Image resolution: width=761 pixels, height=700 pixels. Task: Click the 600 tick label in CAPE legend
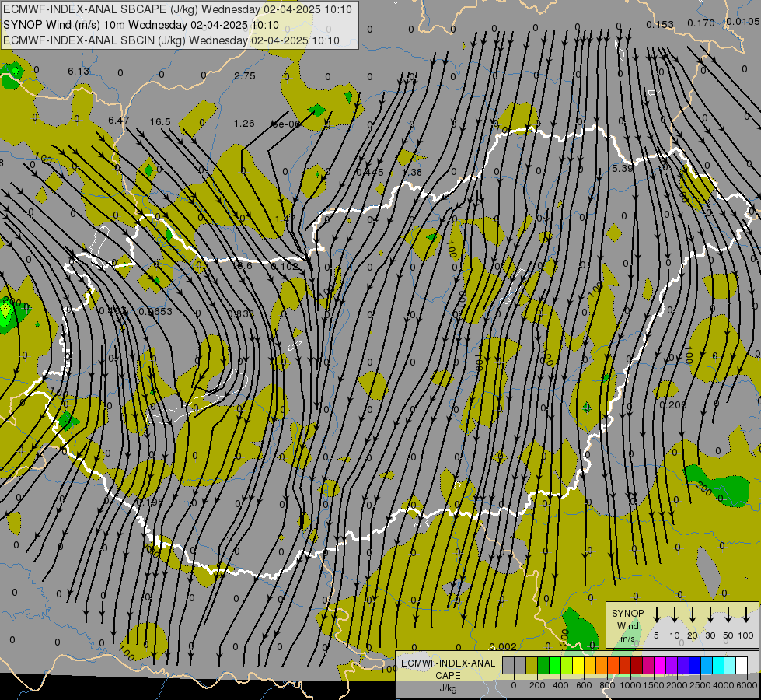584,685
